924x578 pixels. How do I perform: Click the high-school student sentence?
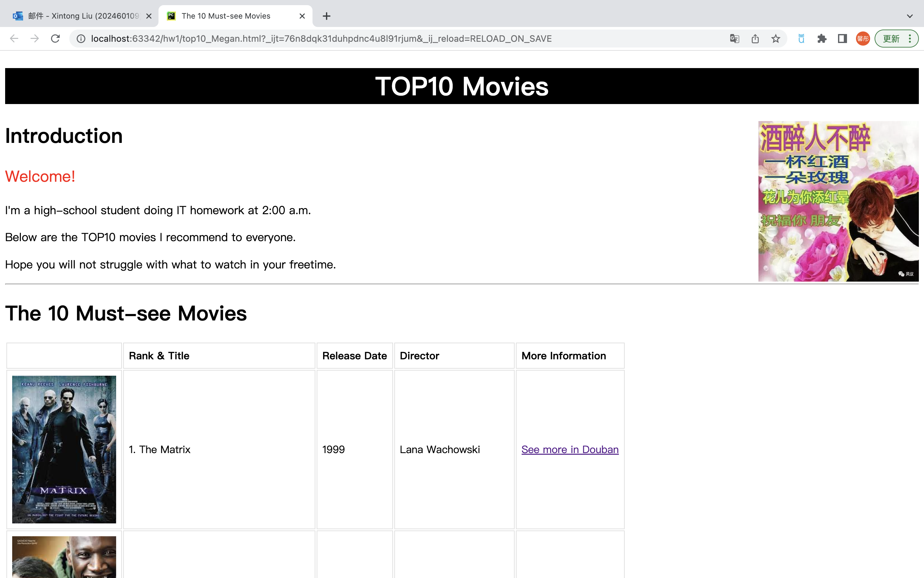click(158, 210)
